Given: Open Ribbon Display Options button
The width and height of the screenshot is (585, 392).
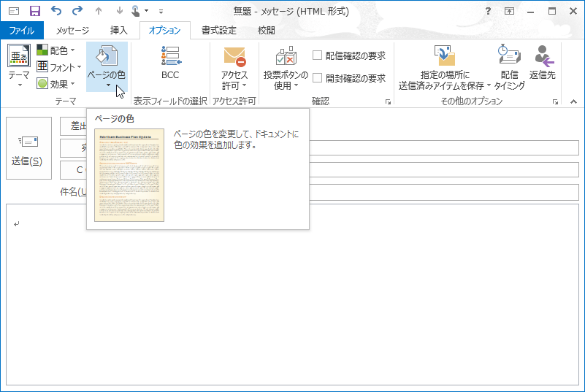Looking at the screenshot, I should (x=509, y=11).
